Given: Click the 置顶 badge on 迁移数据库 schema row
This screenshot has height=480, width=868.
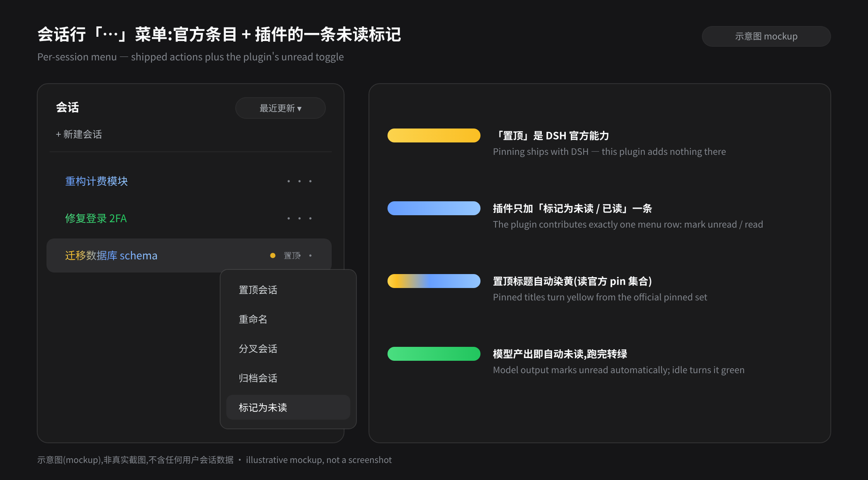Looking at the screenshot, I should point(292,255).
